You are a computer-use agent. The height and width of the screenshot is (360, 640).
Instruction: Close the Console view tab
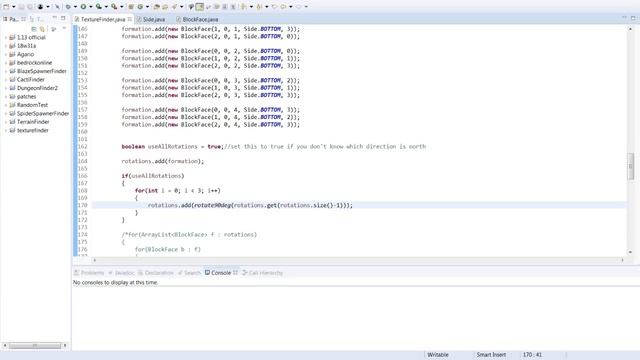coord(236,273)
